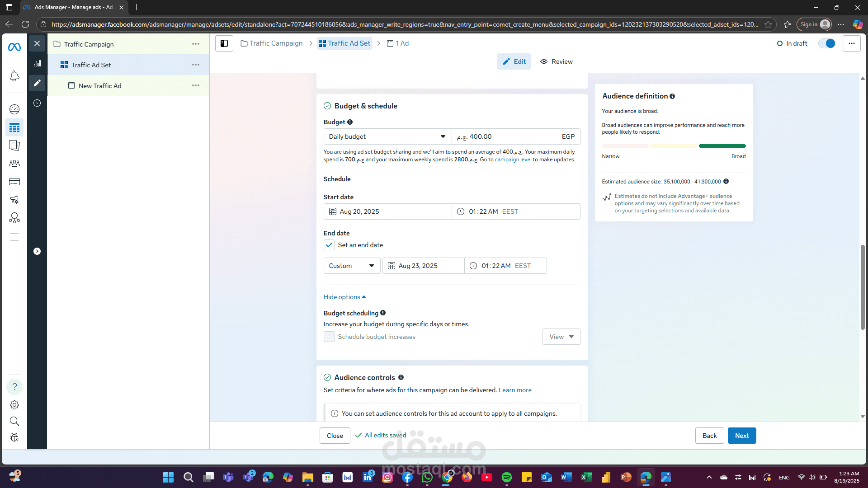The image size is (868, 488).
Task: Uncheck Set an end date checkbox
Action: (x=329, y=245)
